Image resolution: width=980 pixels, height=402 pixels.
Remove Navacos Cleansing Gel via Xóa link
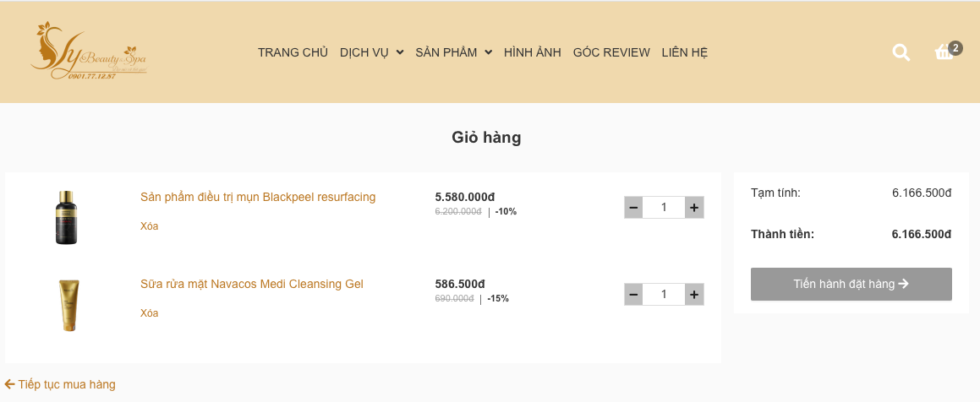tap(149, 313)
